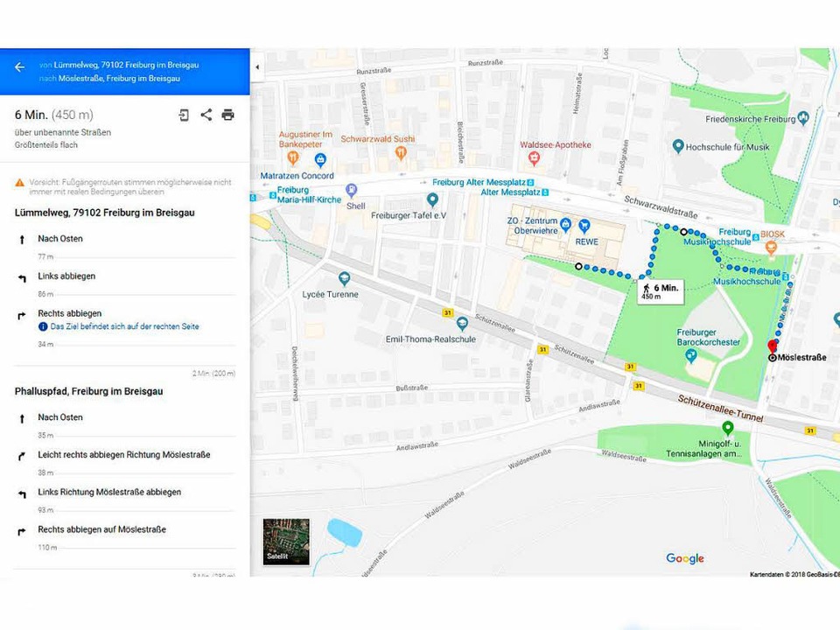
Task: Select the Friedenskirche Freiburg marker
Action: click(x=802, y=117)
